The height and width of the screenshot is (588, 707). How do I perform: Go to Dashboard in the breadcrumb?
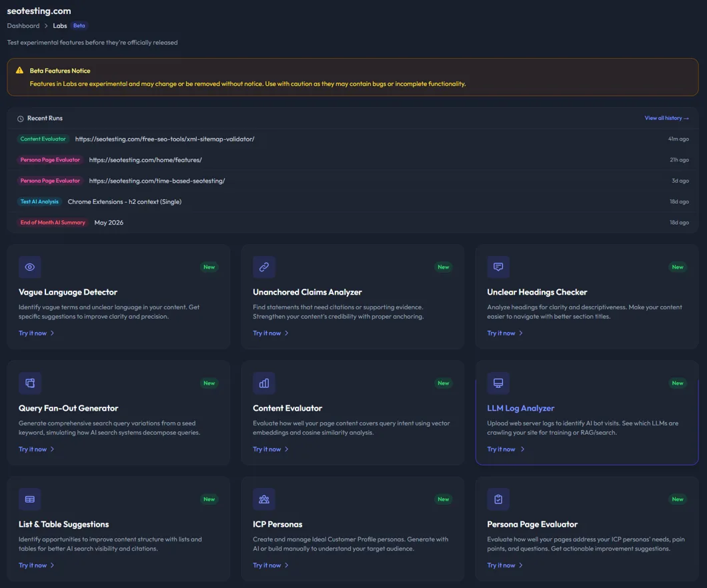(23, 26)
